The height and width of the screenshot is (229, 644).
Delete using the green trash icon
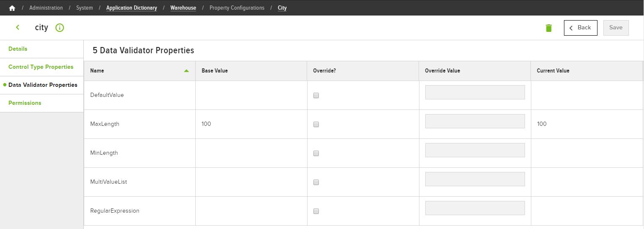(x=548, y=28)
